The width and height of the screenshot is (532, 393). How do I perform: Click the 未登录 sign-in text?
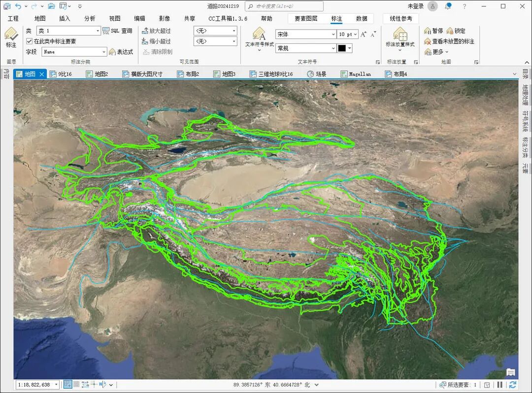pos(416,6)
